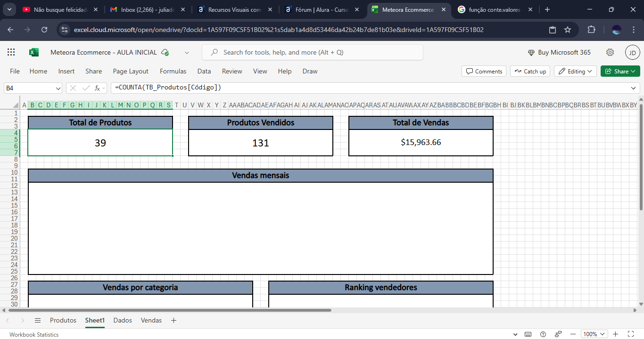
Task: Go to previous sheet tab arrow
Action: [x=8, y=320]
